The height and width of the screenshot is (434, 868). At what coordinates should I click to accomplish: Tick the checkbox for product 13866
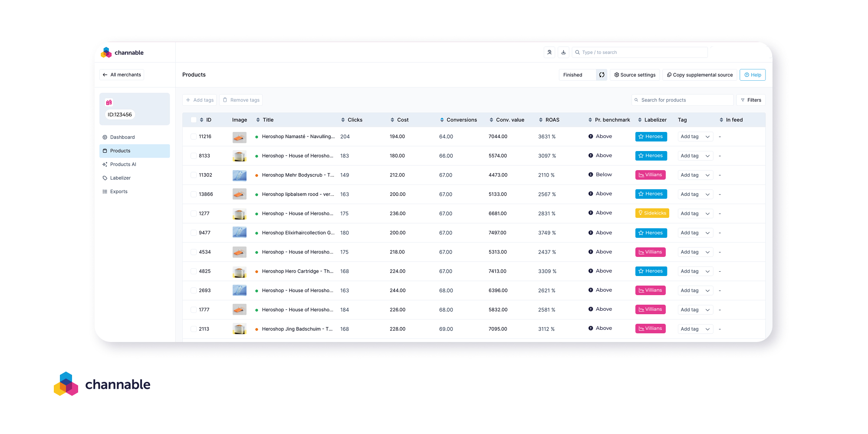(194, 194)
